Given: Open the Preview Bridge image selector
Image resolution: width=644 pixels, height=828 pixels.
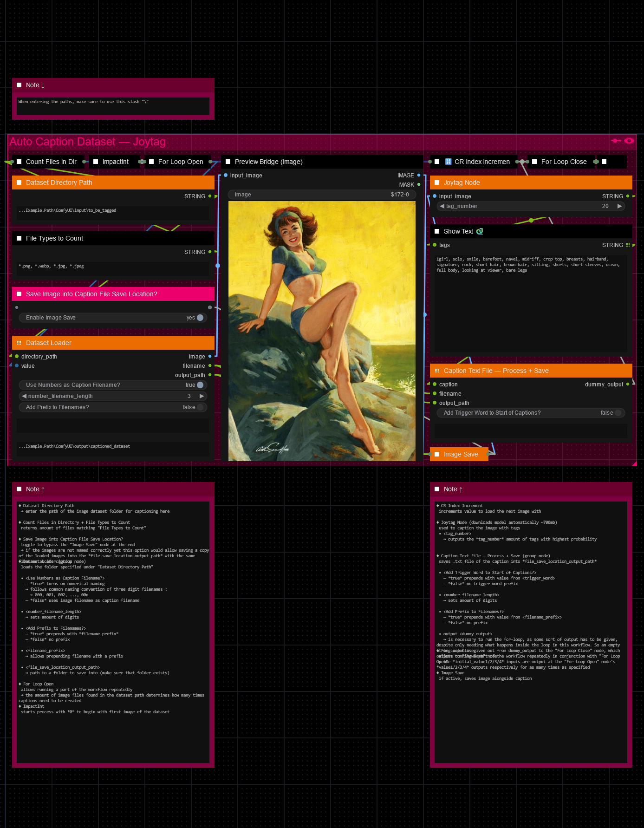Looking at the screenshot, I should point(322,195).
